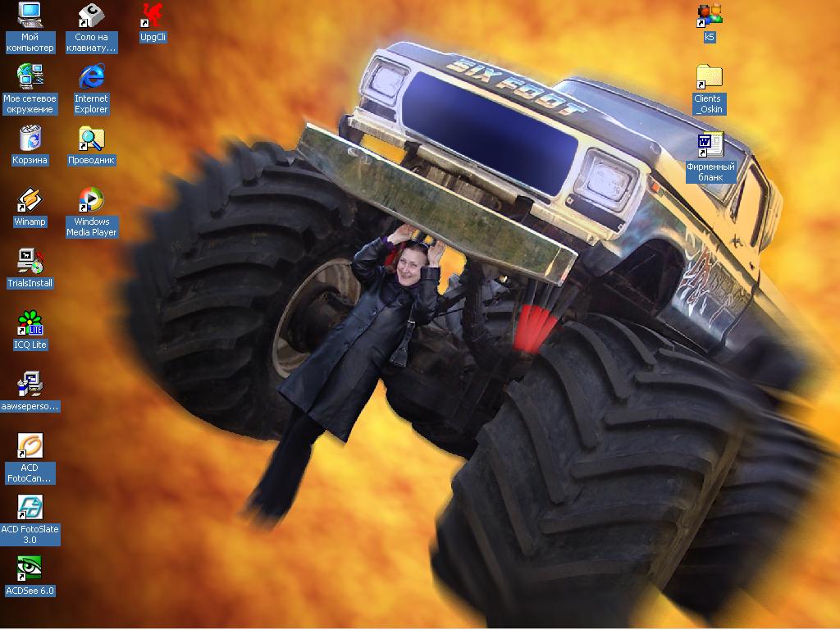
Task: Select the Clients_Oskin folder shortcut
Action: click(x=709, y=76)
